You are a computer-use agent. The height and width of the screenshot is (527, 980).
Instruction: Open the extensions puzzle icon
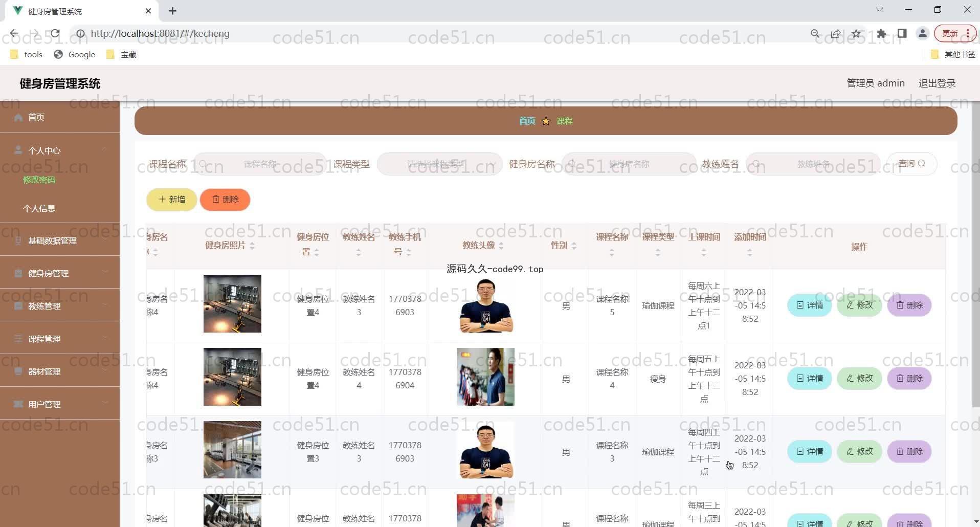(x=881, y=34)
